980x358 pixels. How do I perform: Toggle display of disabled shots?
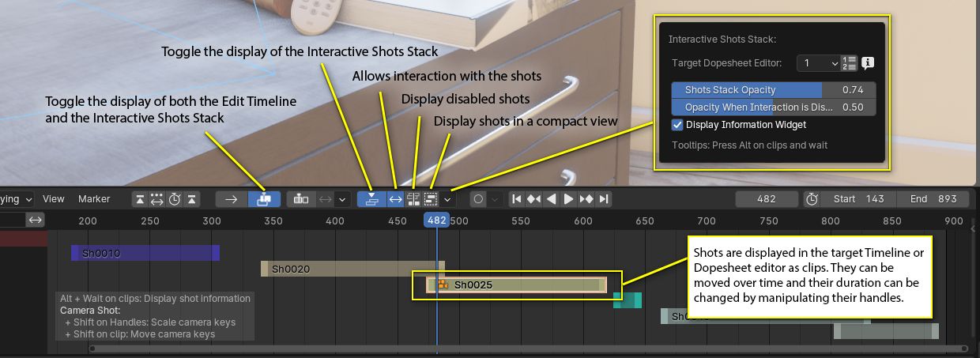click(x=413, y=199)
